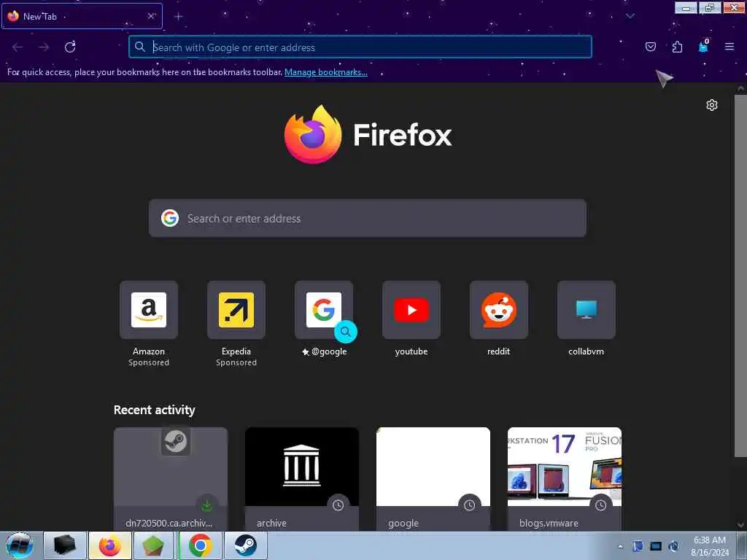Open Steam from the taskbar
This screenshot has width=747, height=560.
[245, 545]
